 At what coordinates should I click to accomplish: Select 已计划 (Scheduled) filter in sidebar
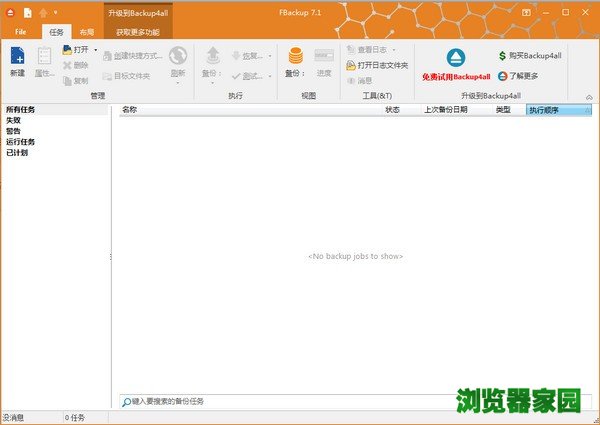[x=17, y=153]
